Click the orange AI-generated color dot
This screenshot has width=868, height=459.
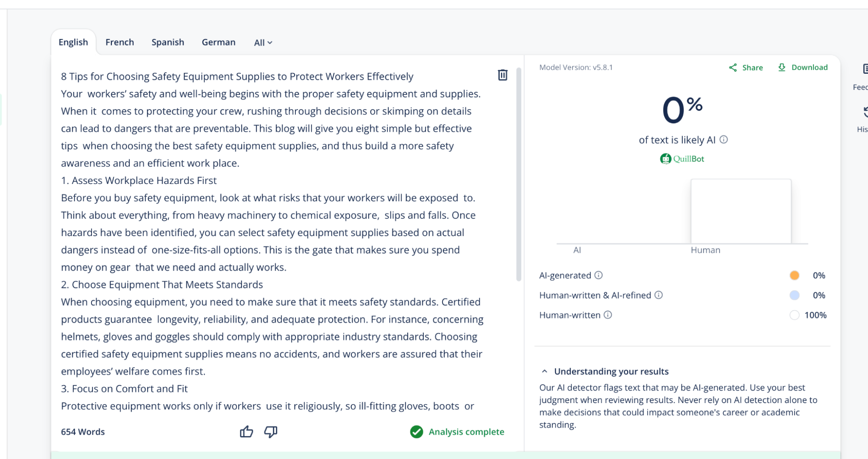tap(794, 275)
